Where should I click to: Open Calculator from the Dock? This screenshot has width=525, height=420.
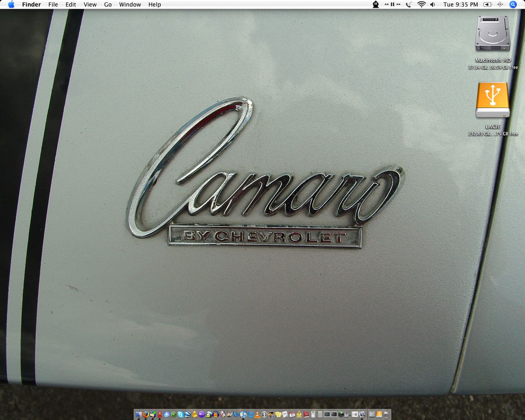320,414
